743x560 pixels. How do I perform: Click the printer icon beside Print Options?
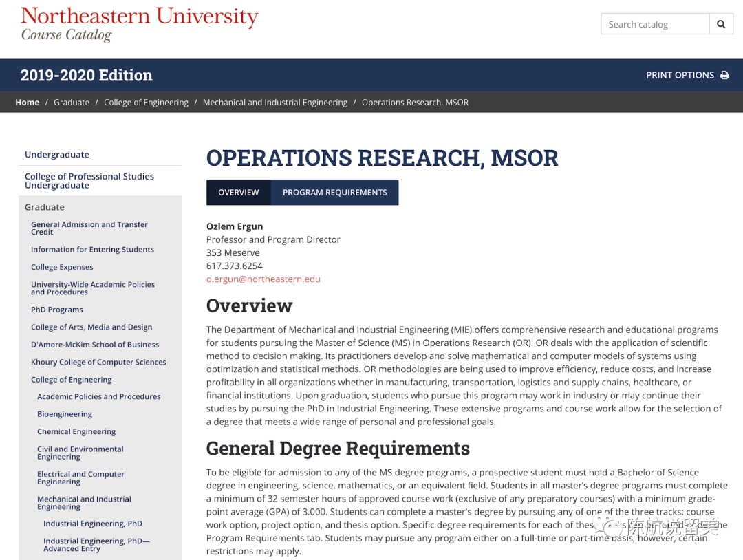(724, 75)
